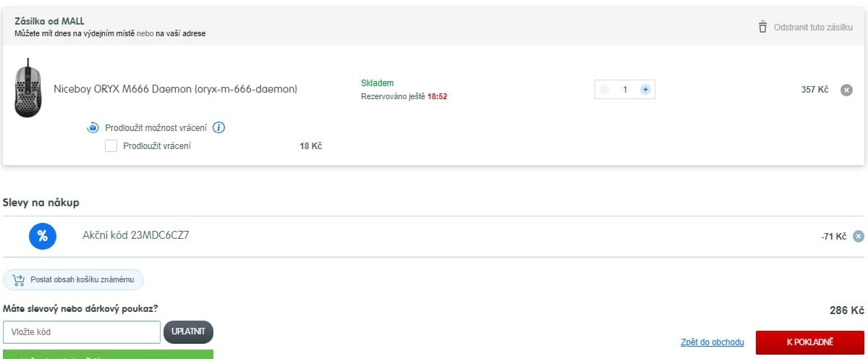Image resolution: width=868 pixels, height=359 pixels.
Task: Apply the code with UPLATNIT button
Action: [x=189, y=332]
